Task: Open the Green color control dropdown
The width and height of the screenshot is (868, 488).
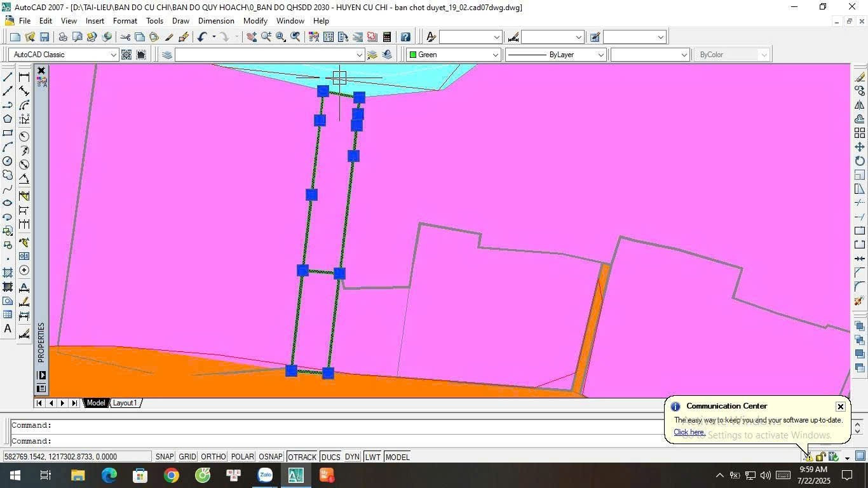Action: (x=495, y=55)
